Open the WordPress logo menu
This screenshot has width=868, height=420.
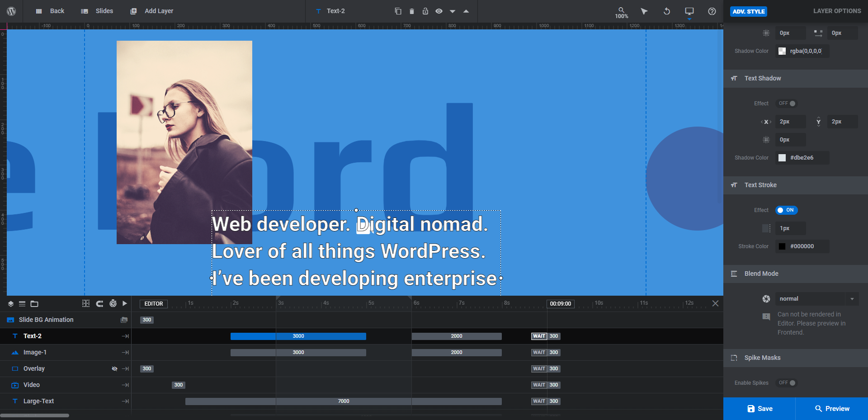(x=11, y=11)
